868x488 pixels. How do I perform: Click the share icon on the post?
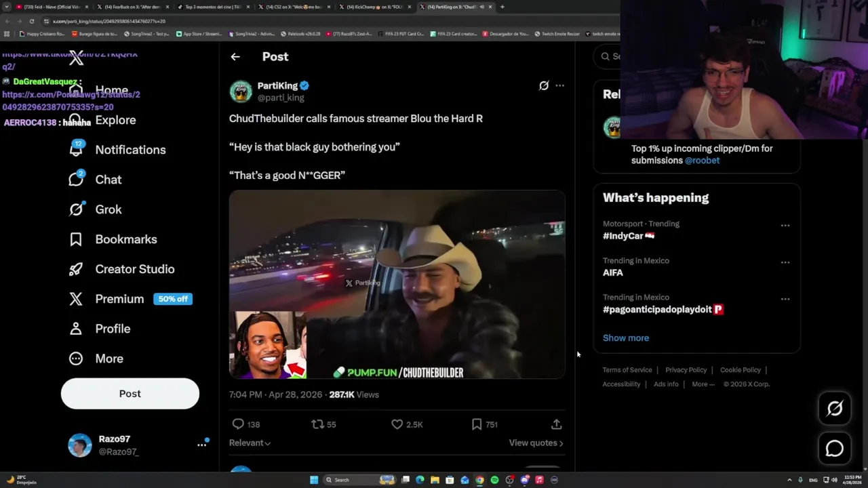[557, 424]
